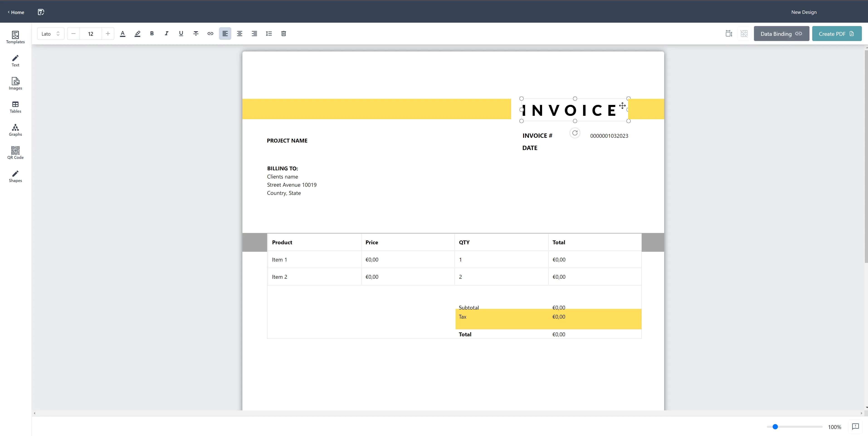This screenshot has height=436, width=868.
Task: Insert a hyperlink
Action: pyautogui.click(x=210, y=34)
